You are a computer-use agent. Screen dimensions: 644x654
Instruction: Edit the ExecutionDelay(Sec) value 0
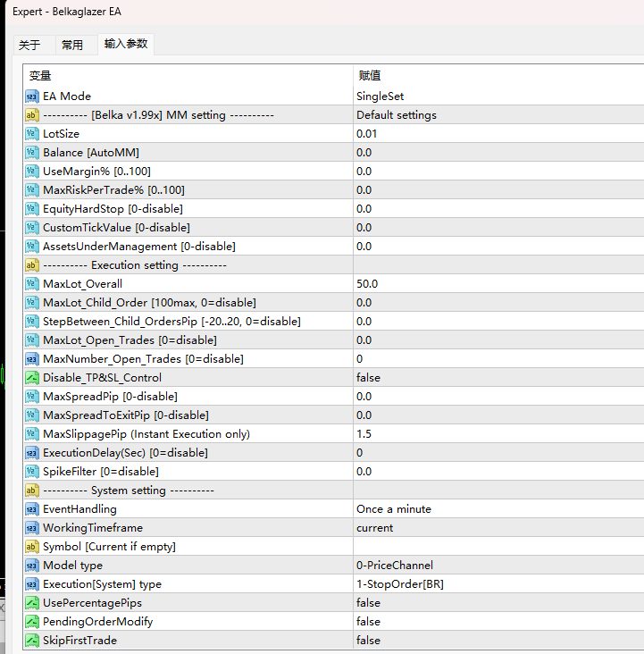pyautogui.click(x=498, y=453)
